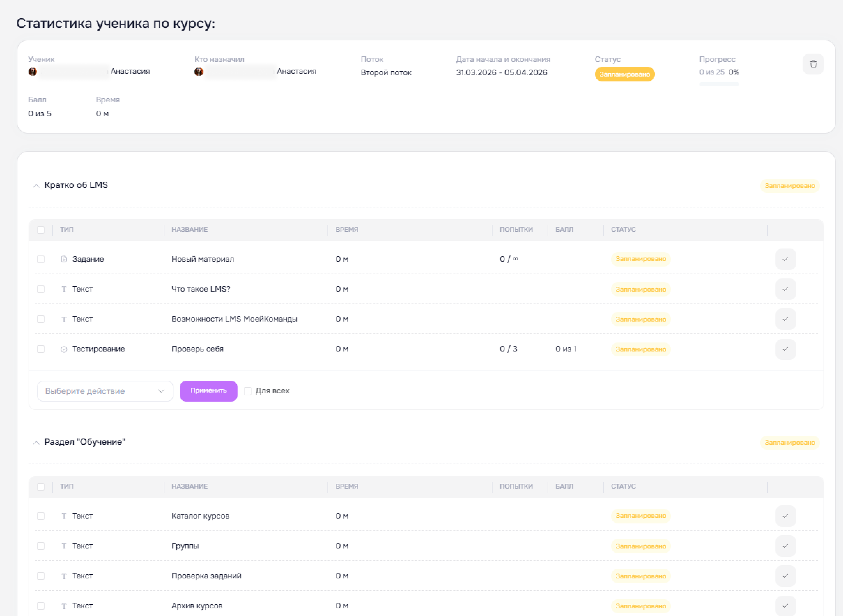Select all rows in 'Кратко об LMS' table header
The image size is (843, 616).
click(41, 230)
